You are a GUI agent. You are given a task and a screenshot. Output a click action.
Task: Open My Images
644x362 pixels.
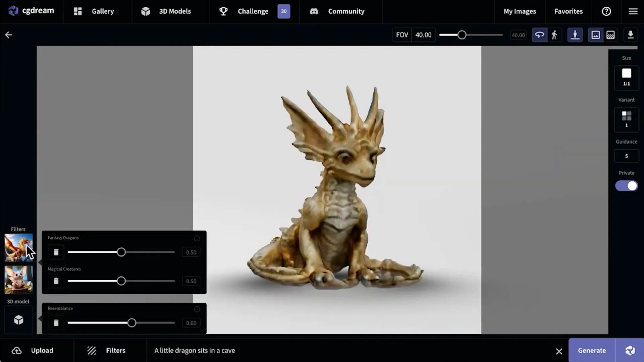pos(519,11)
